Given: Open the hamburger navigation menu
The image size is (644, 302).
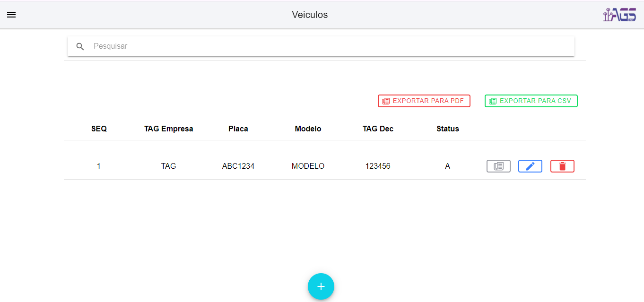Looking at the screenshot, I should [x=11, y=15].
